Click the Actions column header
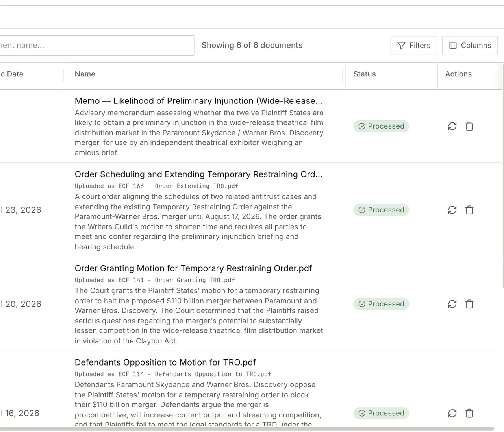504x432 pixels. tap(458, 74)
